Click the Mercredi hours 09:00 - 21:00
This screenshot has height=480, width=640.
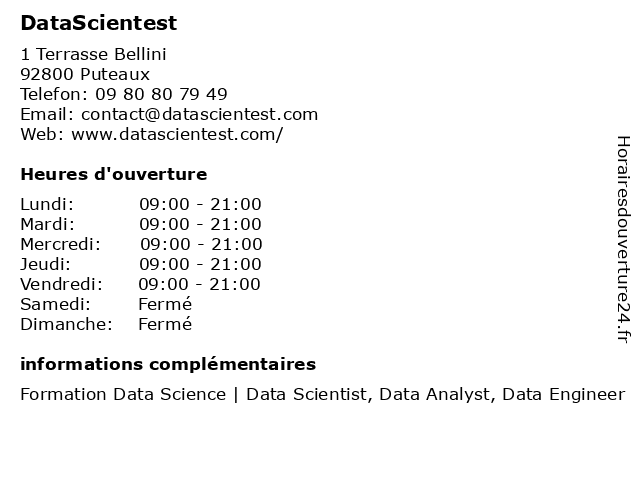[201, 244]
